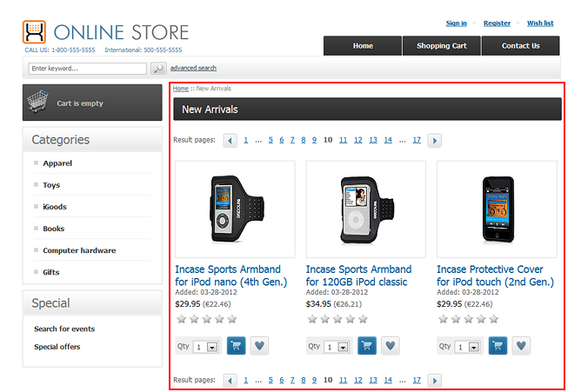
Task: Open Special offers link
Action: point(57,347)
